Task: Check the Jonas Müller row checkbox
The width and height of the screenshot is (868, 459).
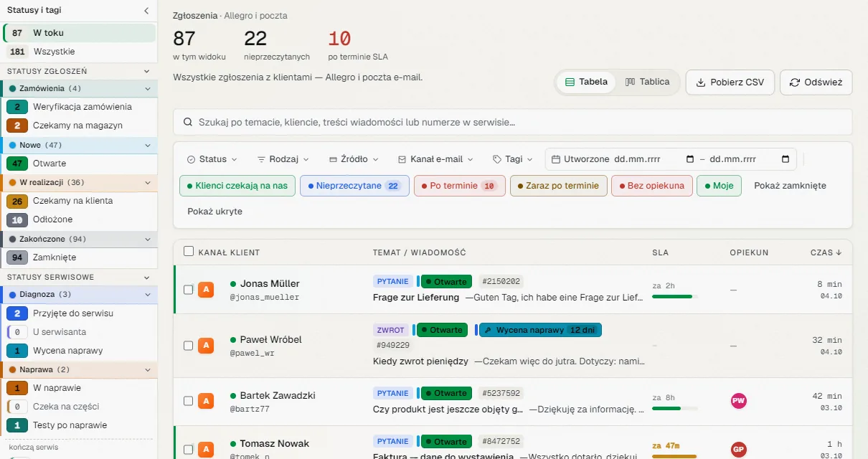Action: 189,290
